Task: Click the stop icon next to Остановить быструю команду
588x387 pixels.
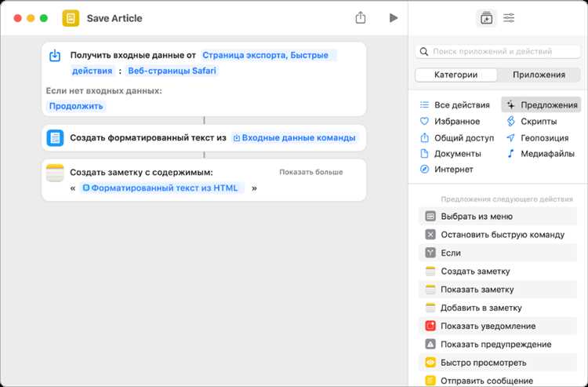Action: coord(430,235)
